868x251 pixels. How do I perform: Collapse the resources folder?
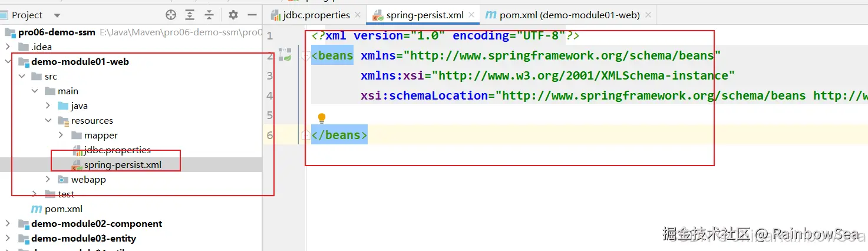pos(48,121)
